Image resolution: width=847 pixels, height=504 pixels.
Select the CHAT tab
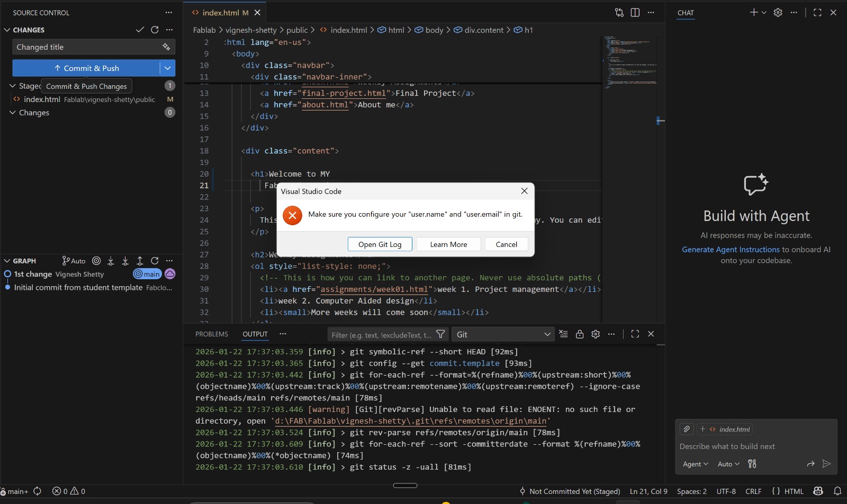click(686, 13)
